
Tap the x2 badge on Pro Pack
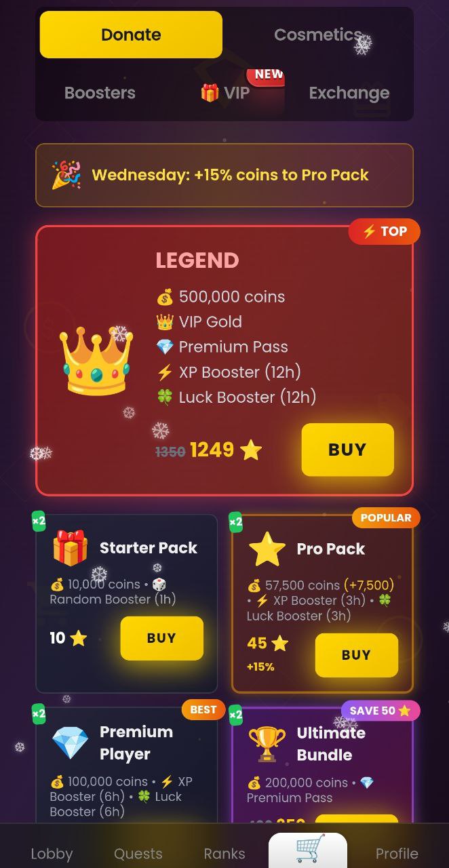click(x=235, y=521)
